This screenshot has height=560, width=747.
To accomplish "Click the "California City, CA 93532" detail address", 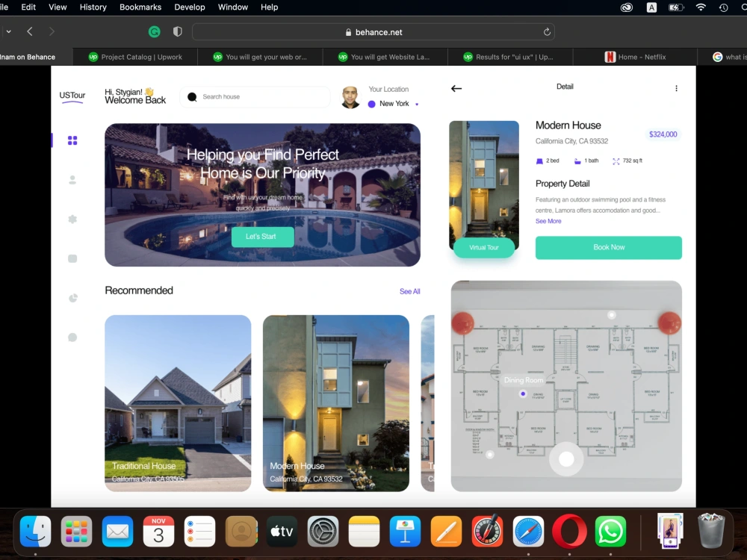I will 571,141.
